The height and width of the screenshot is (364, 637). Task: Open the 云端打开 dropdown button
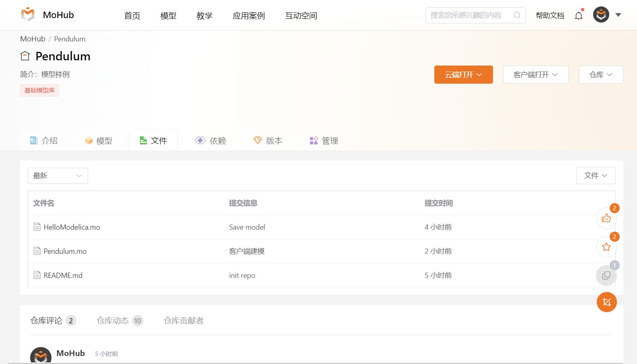coord(464,75)
